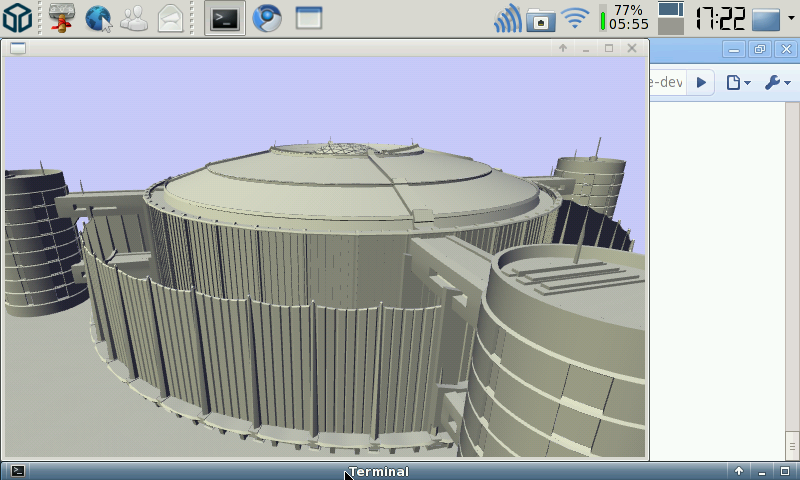Viewport: 800px width, 480px height.
Task: Close the background browser window
Action: click(x=786, y=49)
